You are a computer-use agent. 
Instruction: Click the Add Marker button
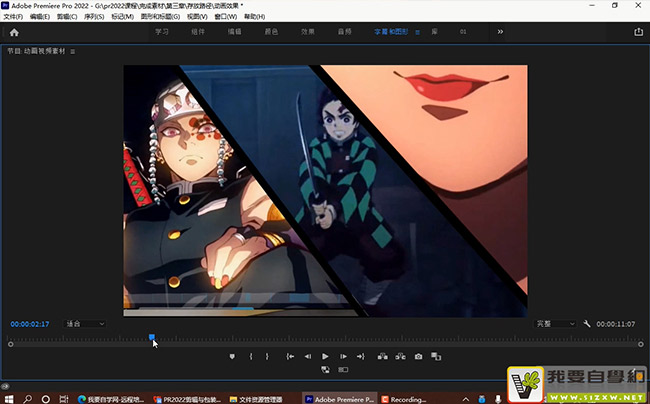point(232,356)
